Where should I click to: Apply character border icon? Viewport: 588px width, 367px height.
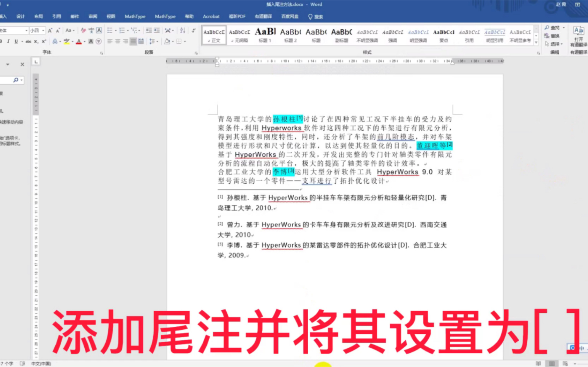click(99, 31)
